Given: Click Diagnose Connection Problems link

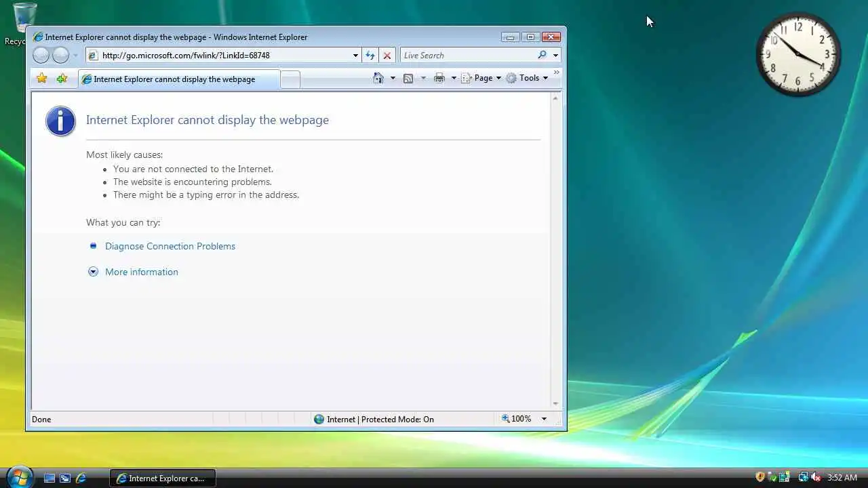Looking at the screenshot, I should click(x=170, y=246).
